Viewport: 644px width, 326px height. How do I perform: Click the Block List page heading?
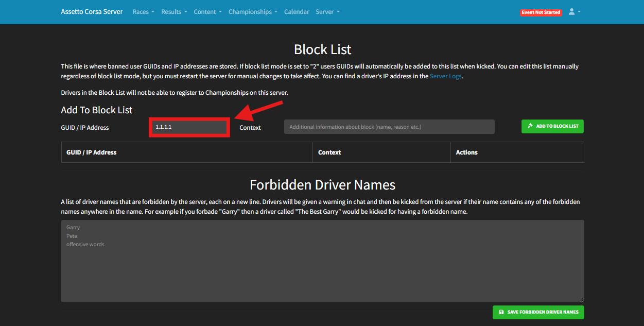pyautogui.click(x=322, y=49)
